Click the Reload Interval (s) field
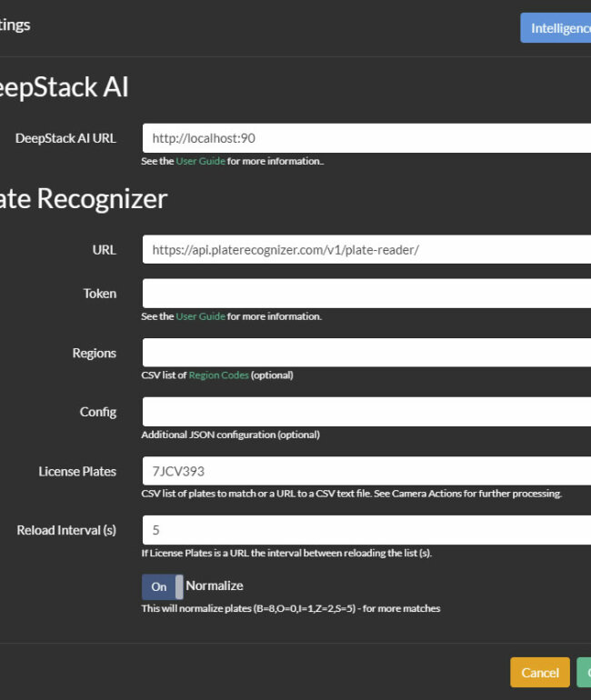 pyautogui.click(x=366, y=530)
